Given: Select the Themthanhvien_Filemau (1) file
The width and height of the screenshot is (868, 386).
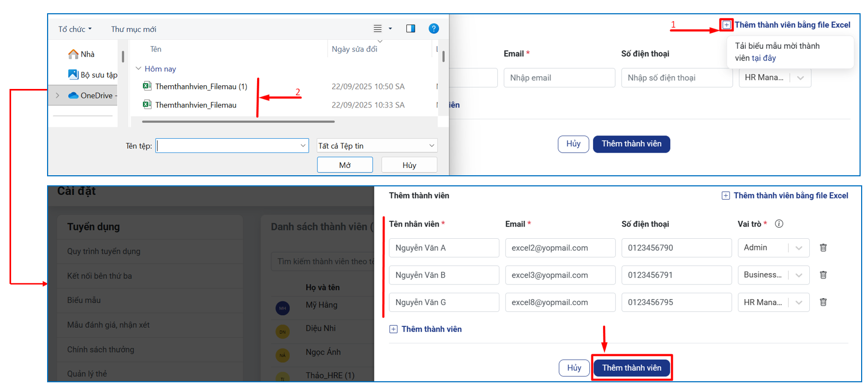Looking at the screenshot, I should pyautogui.click(x=200, y=86).
